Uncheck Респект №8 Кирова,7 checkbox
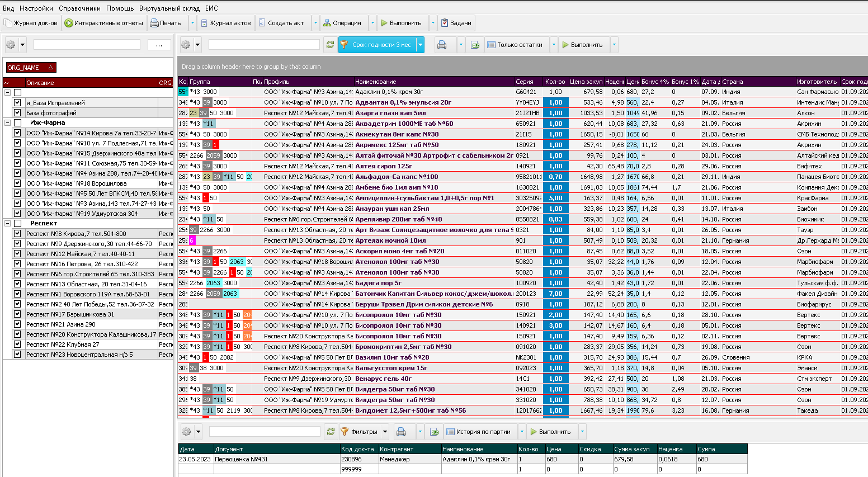868x477 pixels. tap(17, 234)
